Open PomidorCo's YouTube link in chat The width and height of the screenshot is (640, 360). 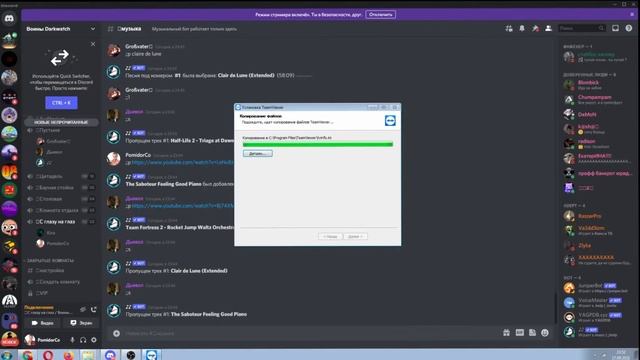(182, 162)
